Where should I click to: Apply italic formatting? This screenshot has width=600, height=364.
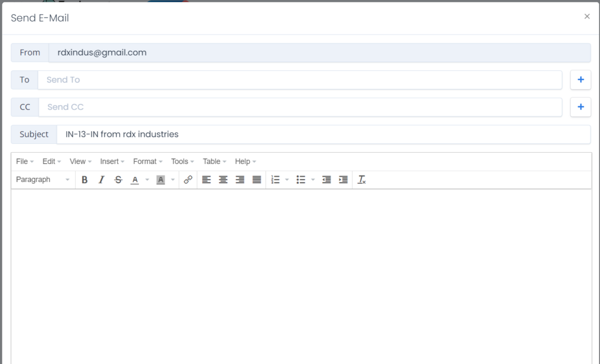pos(101,180)
